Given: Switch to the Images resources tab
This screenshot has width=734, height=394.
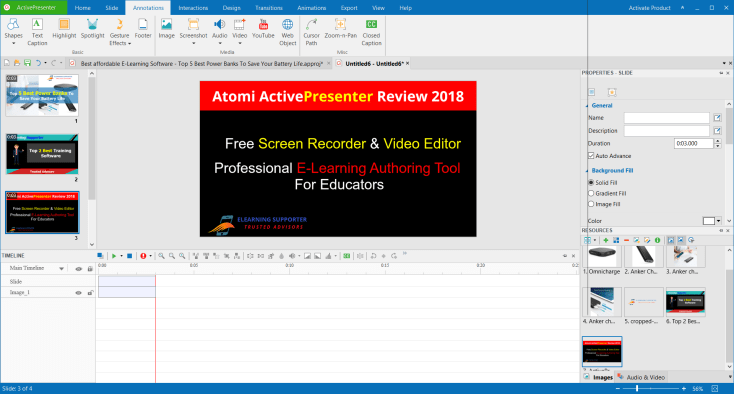Looking at the screenshot, I should click(599, 377).
